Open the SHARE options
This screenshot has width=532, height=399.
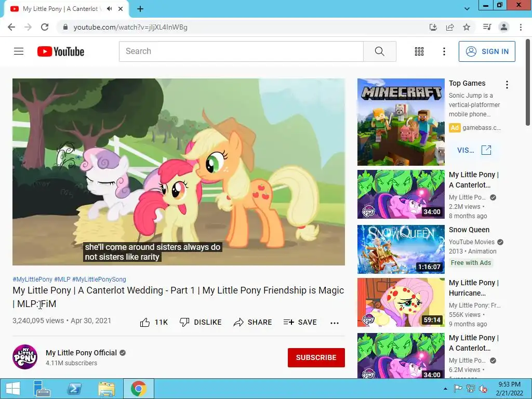(252, 322)
